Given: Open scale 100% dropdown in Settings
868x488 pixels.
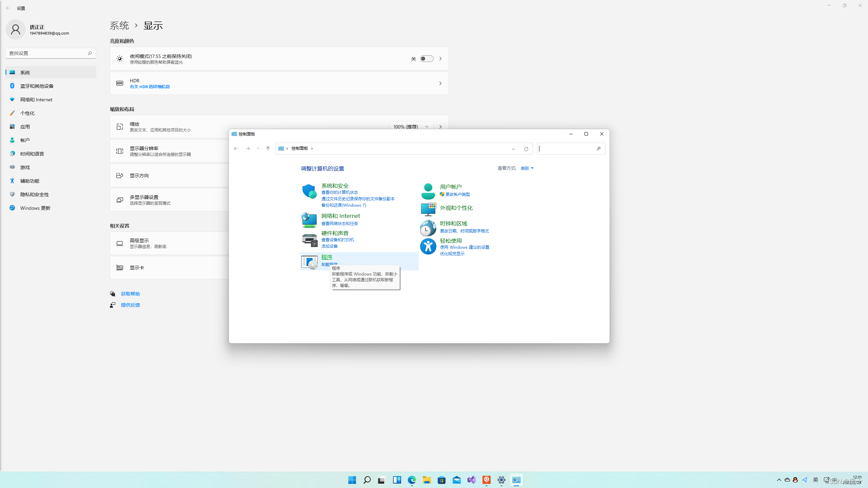Looking at the screenshot, I should [x=411, y=127].
